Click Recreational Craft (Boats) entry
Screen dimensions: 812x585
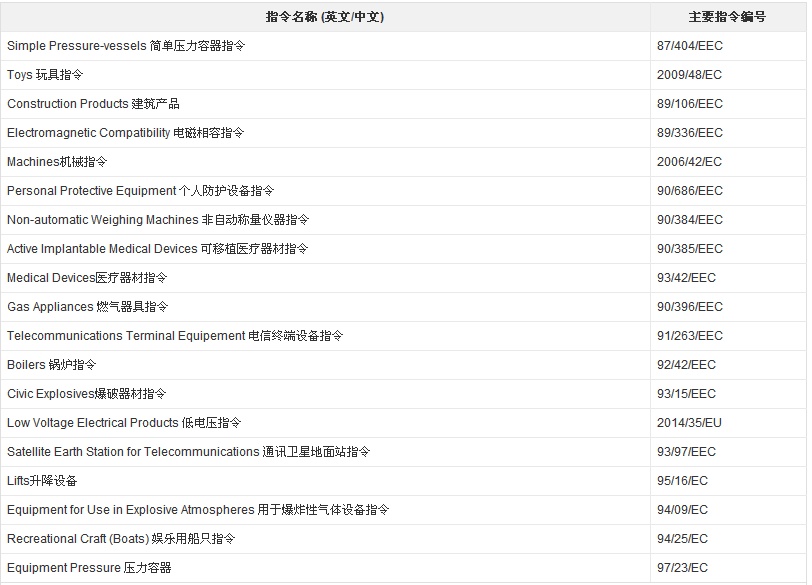point(121,539)
